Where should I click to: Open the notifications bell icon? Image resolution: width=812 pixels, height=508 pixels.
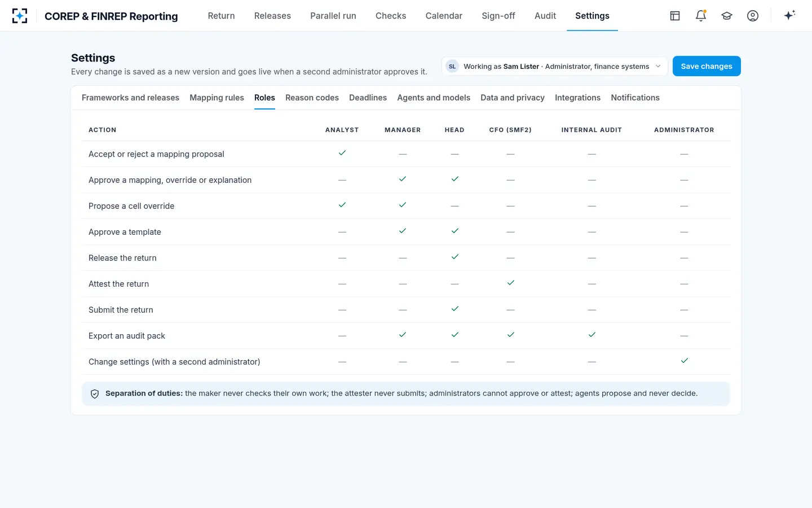pos(701,16)
